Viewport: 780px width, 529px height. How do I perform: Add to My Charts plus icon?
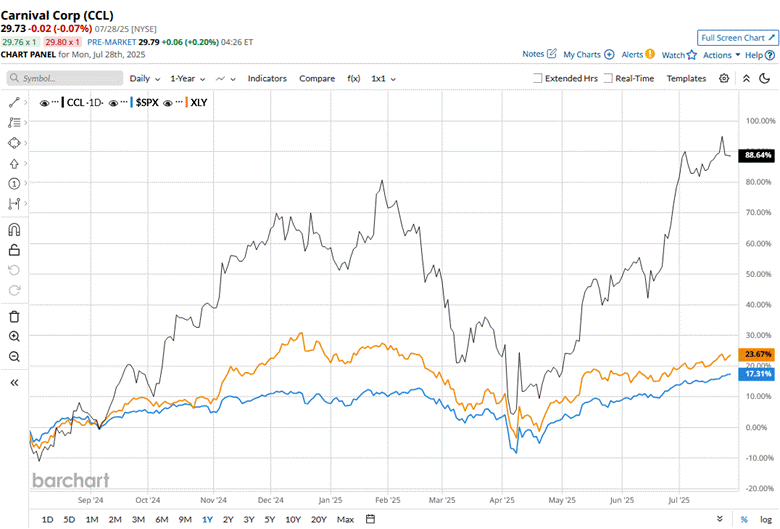tap(609, 55)
